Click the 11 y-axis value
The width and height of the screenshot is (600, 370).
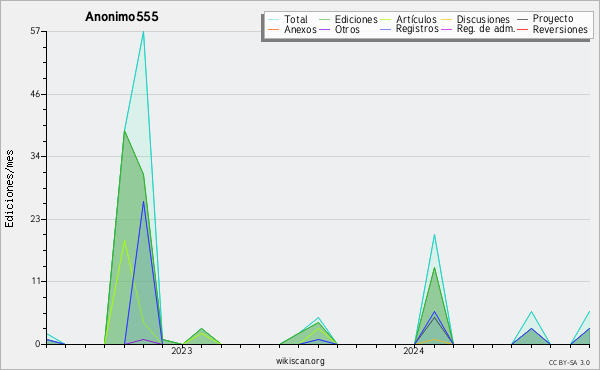tap(36, 281)
